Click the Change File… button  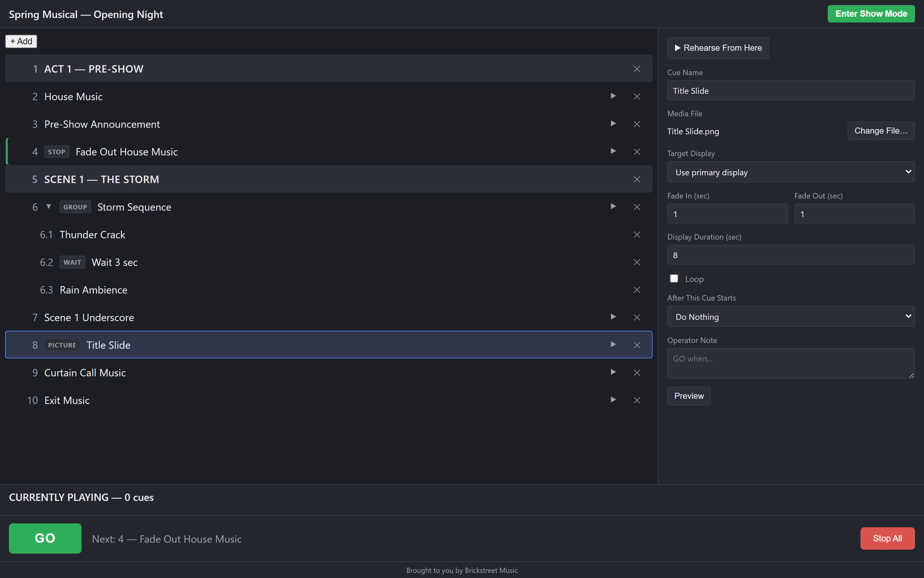(x=881, y=131)
